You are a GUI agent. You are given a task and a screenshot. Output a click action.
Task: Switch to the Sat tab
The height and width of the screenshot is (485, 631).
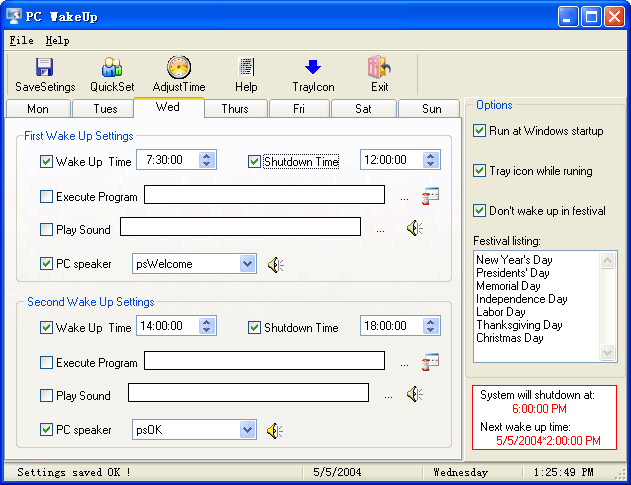click(x=363, y=109)
